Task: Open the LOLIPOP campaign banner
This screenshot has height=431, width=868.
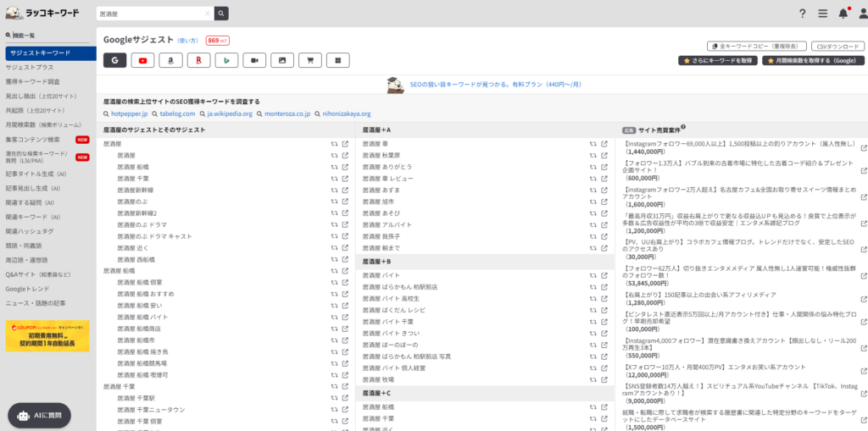Action: click(x=47, y=336)
